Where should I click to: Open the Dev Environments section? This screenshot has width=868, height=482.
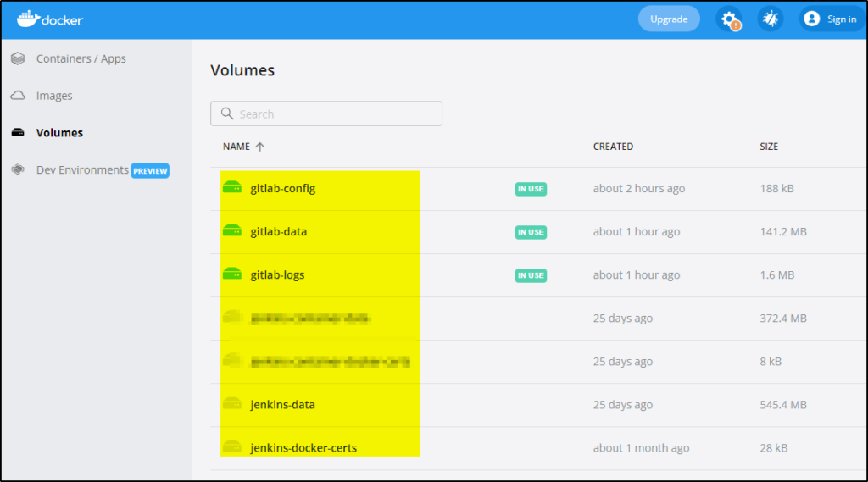tap(82, 170)
